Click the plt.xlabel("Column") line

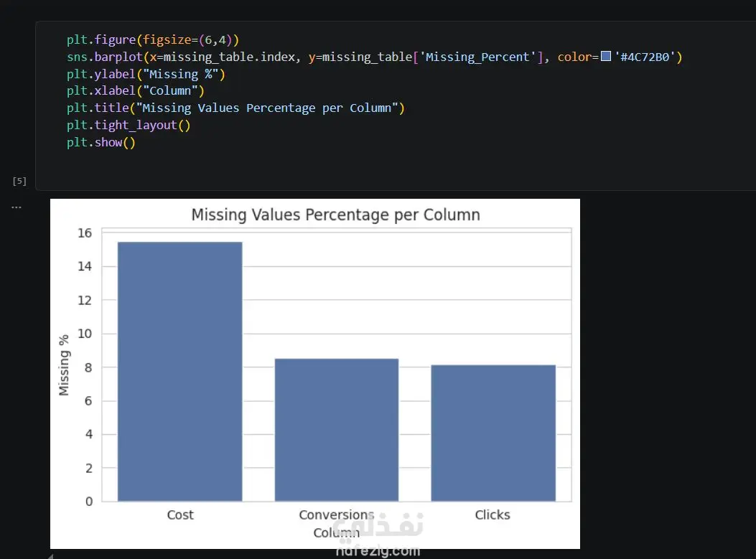pyautogui.click(x=136, y=91)
